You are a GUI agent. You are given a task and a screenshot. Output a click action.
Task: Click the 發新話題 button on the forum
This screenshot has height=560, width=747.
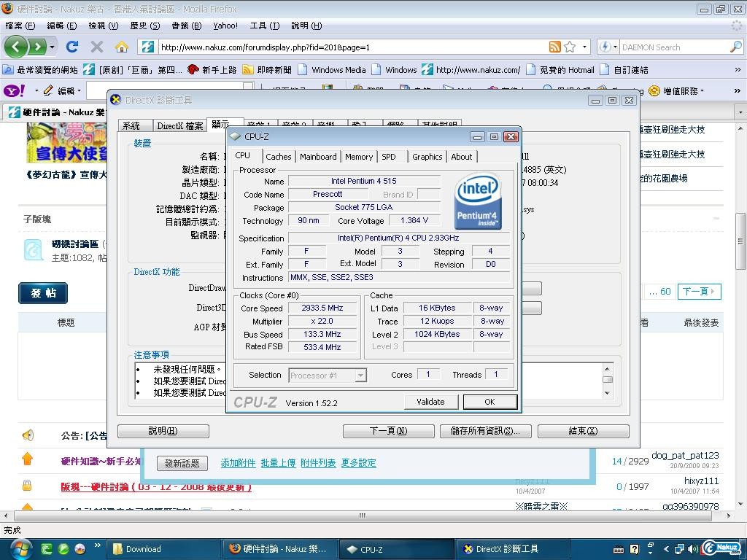pyautogui.click(x=182, y=463)
